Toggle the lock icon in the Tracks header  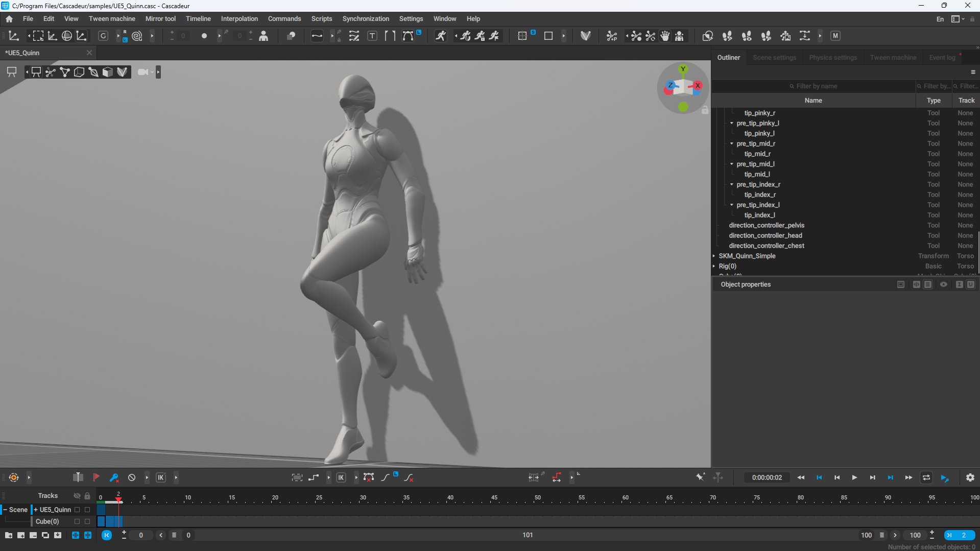point(87,496)
